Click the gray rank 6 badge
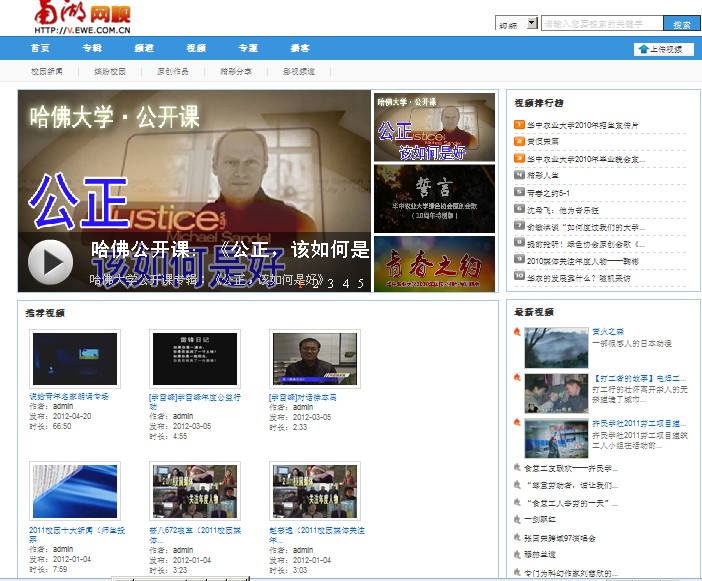This screenshot has height=581, width=702. 519,209
